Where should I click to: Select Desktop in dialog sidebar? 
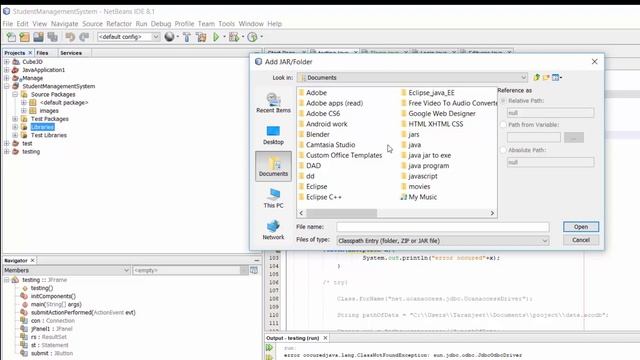pyautogui.click(x=273, y=135)
